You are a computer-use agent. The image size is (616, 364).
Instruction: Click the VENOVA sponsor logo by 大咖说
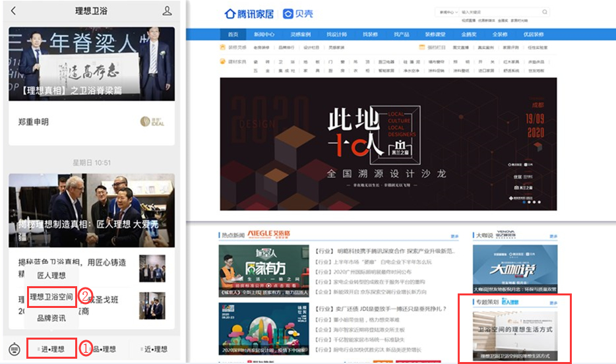(x=506, y=234)
